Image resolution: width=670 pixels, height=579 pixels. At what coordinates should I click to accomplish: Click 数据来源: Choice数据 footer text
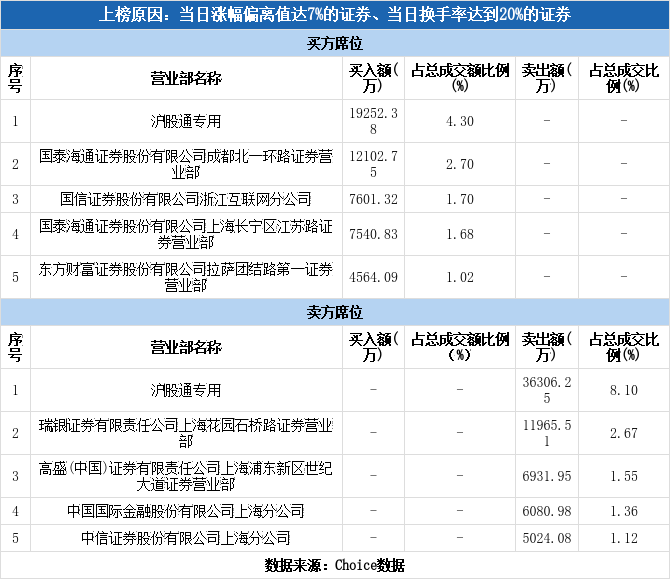click(x=335, y=565)
